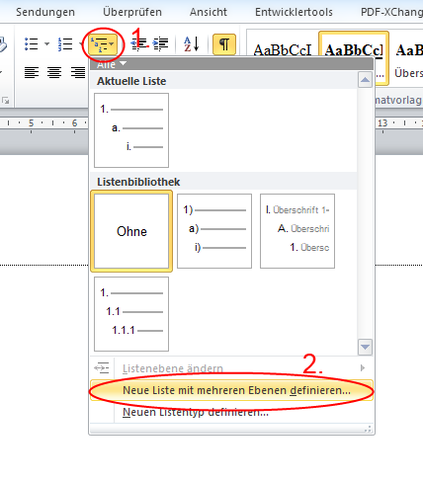The image size is (423, 480).
Task: Click the numbered list icon
Action: click(65, 44)
